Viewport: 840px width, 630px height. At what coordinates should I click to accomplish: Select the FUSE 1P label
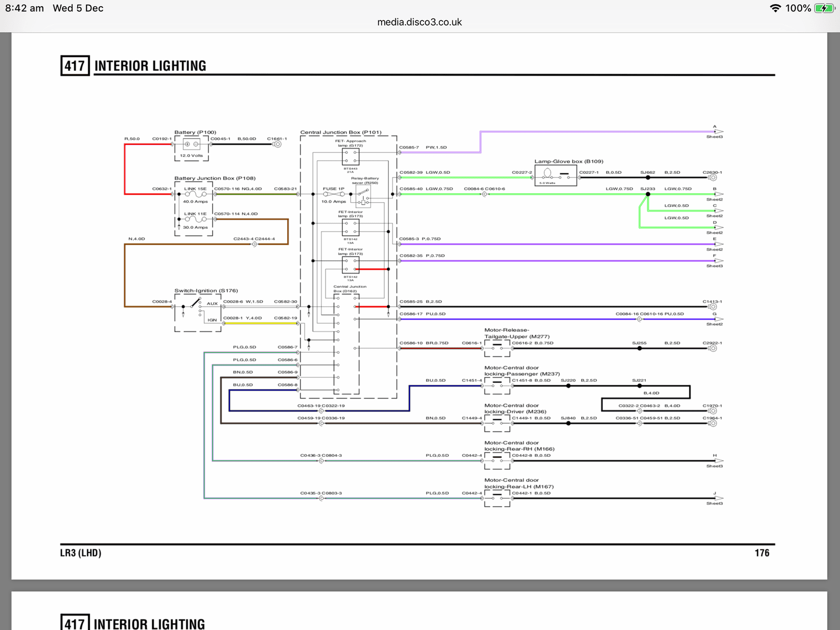tap(333, 188)
